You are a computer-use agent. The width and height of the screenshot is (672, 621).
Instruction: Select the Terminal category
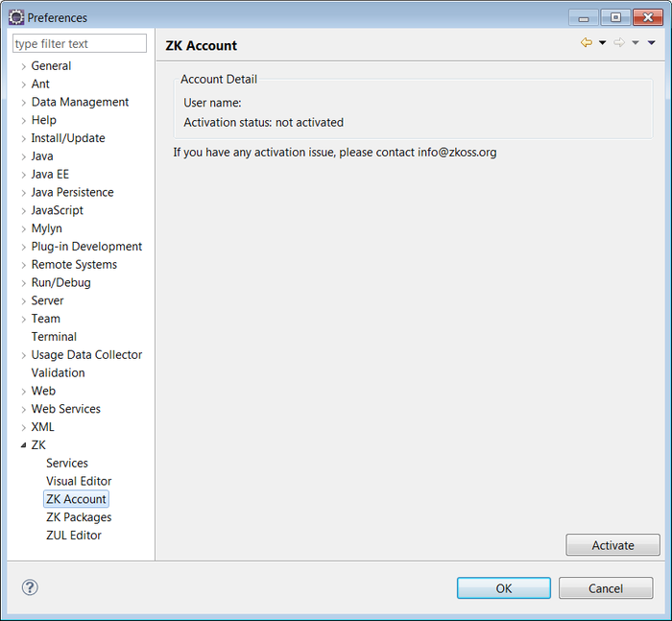54,337
